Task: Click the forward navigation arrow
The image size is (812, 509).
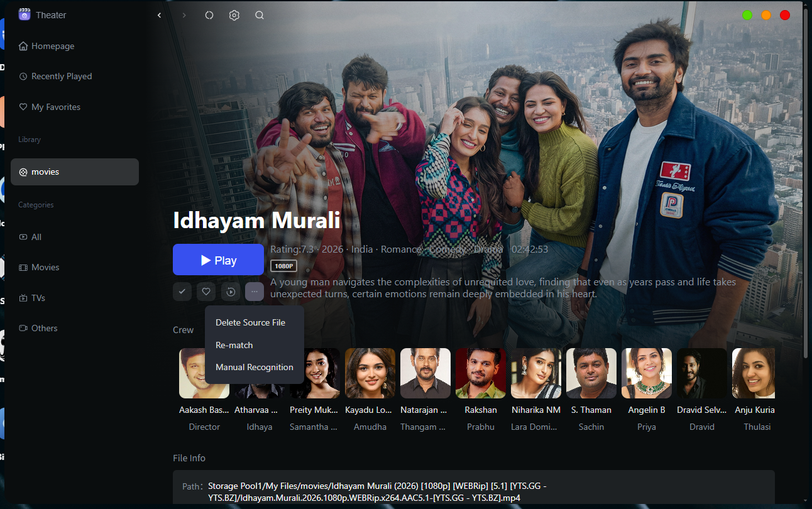Action: point(184,15)
